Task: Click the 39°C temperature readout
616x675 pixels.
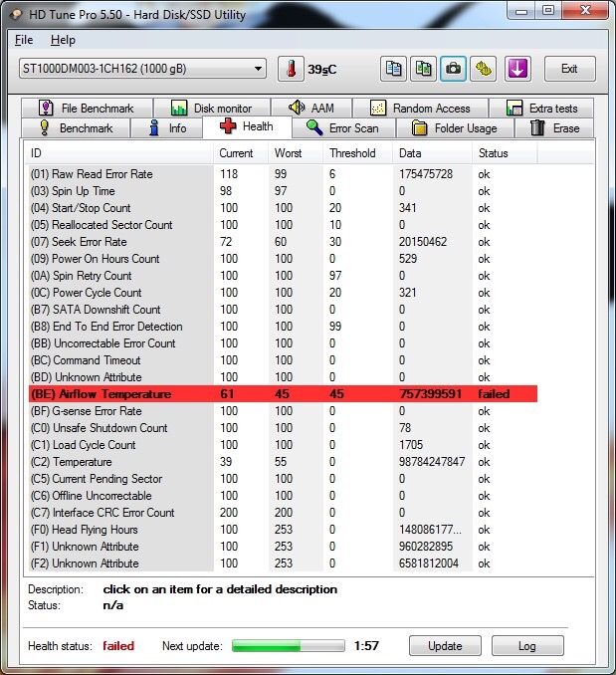Action: click(x=322, y=70)
